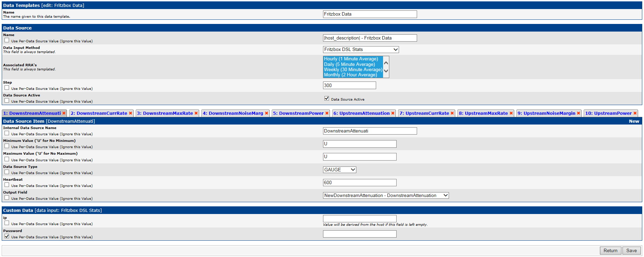Screen dimensions: 644x257
Task: Delete the UpstreamNoiseMargin item via red X
Action: tap(578, 113)
